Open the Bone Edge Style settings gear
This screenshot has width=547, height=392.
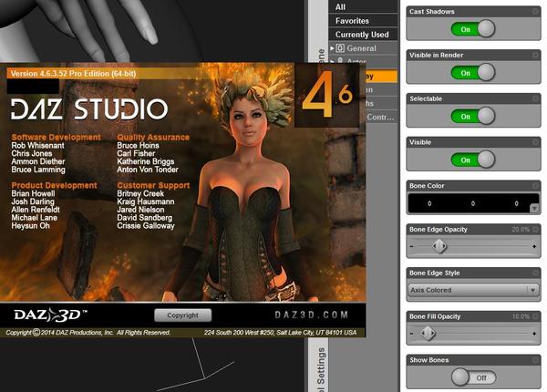pos(535,273)
